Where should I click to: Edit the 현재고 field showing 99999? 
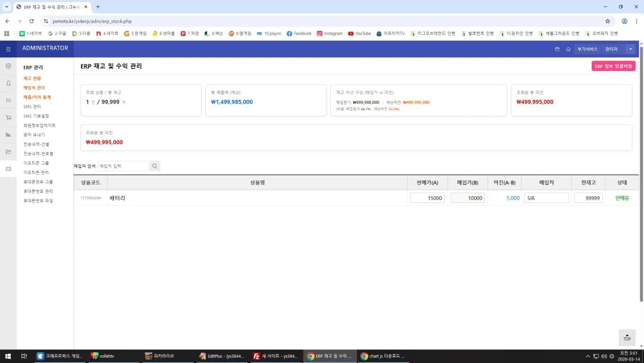click(588, 198)
